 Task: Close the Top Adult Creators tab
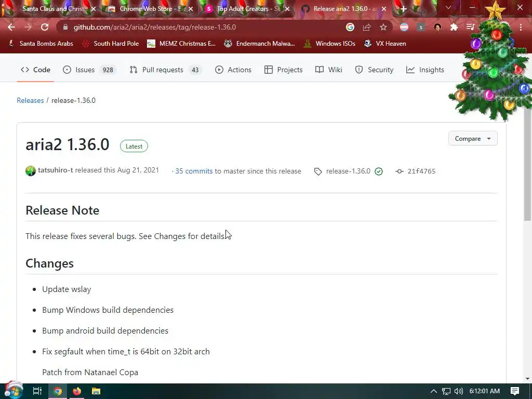pyautogui.click(x=287, y=9)
